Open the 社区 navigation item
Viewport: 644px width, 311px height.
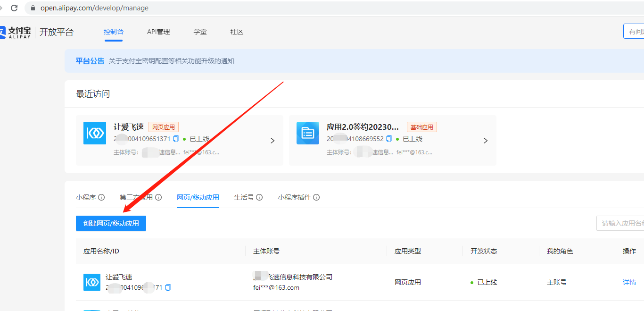[x=237, y=32]
